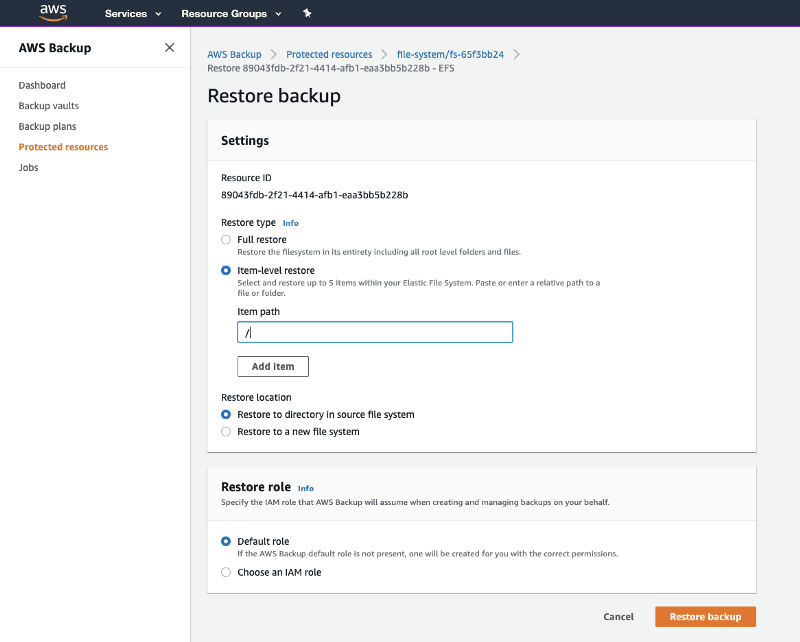
Task: Click the pin shortcut icon in header
Action: (307, 13)
